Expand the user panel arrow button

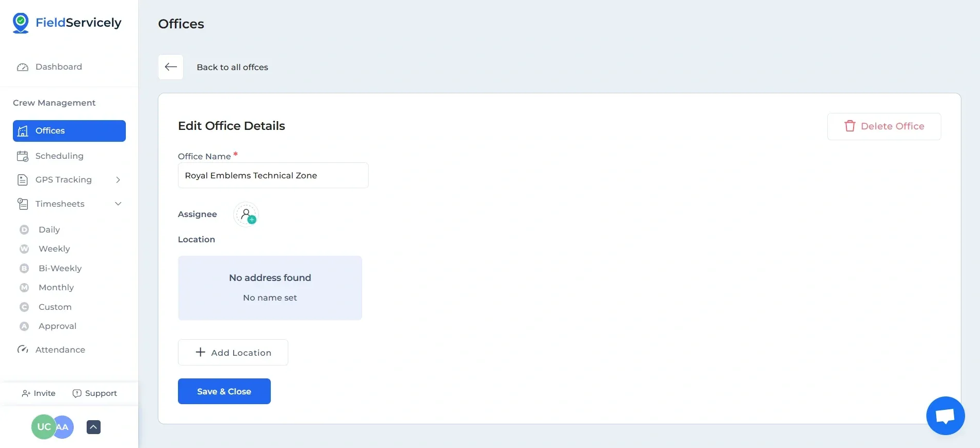pyautogui.click(x=93, y=427)
